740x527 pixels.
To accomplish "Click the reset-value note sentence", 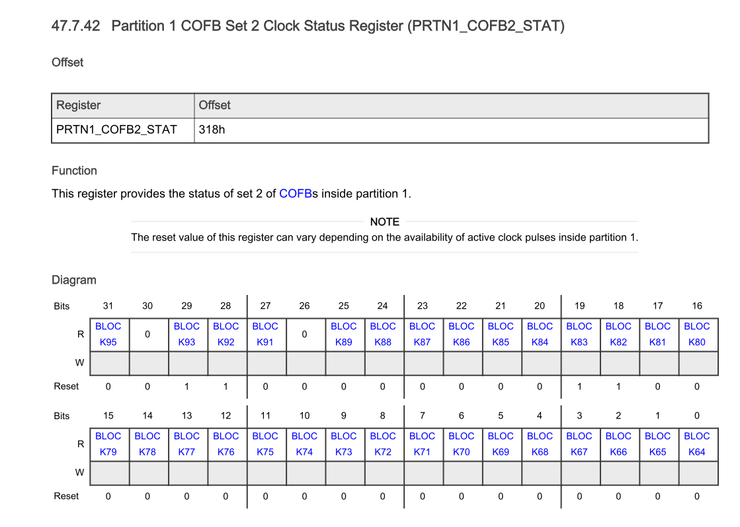I will click(x=385, y=237).
